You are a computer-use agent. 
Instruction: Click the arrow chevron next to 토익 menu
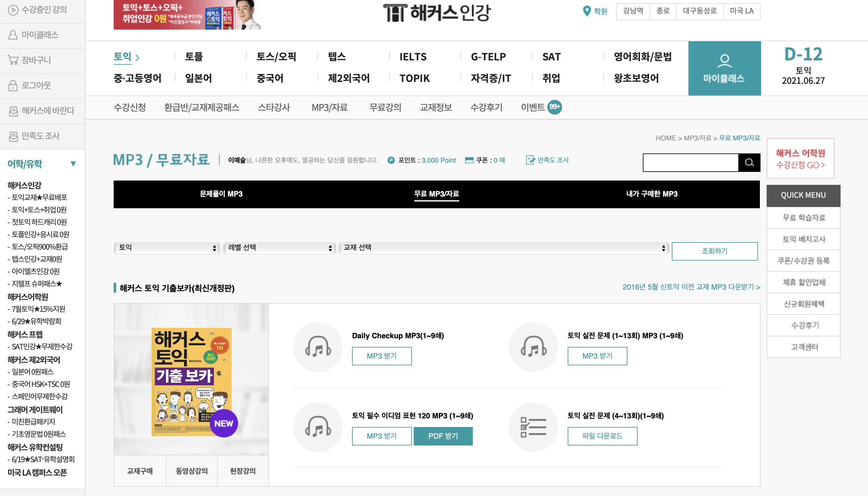137,58
